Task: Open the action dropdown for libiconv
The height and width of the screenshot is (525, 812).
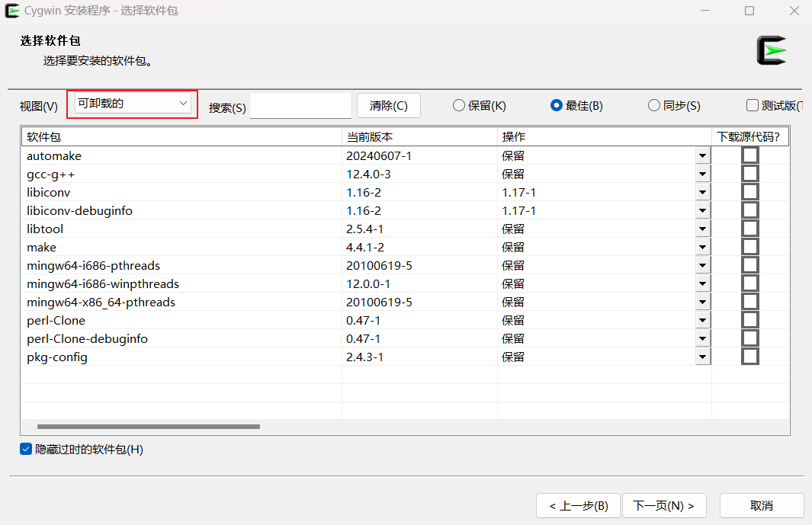Action: pos(703,193)
